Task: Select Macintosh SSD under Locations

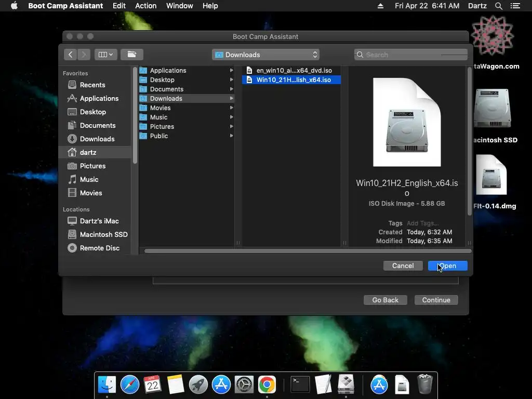Action: pyautogui.click(x=95, y=234)
